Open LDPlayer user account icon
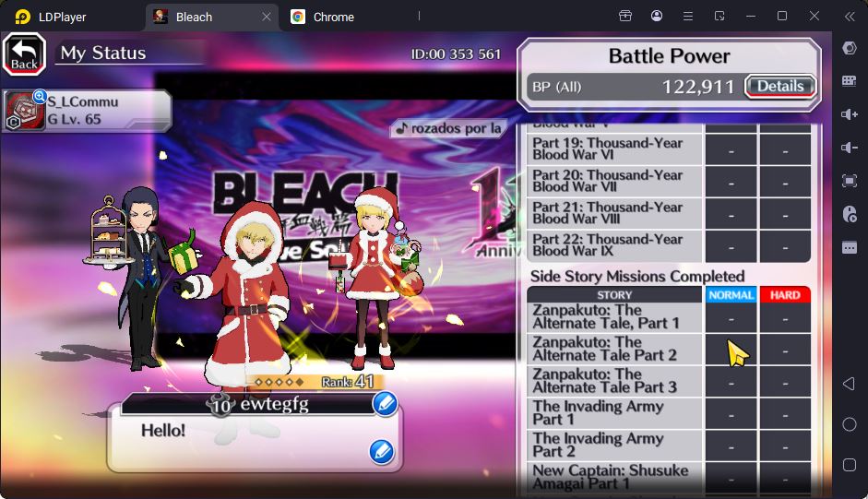This screenshot has width=868, height=499. coord(657,16)
